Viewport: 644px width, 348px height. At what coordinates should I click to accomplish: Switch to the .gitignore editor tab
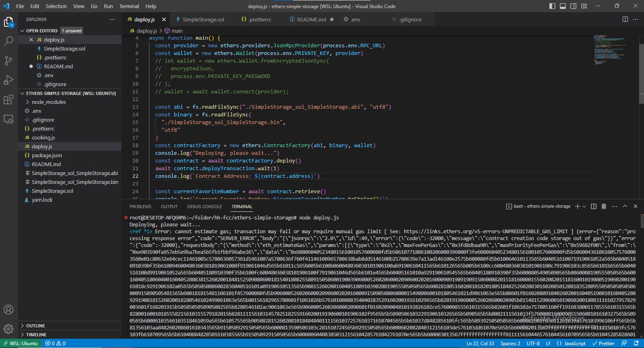410,19
